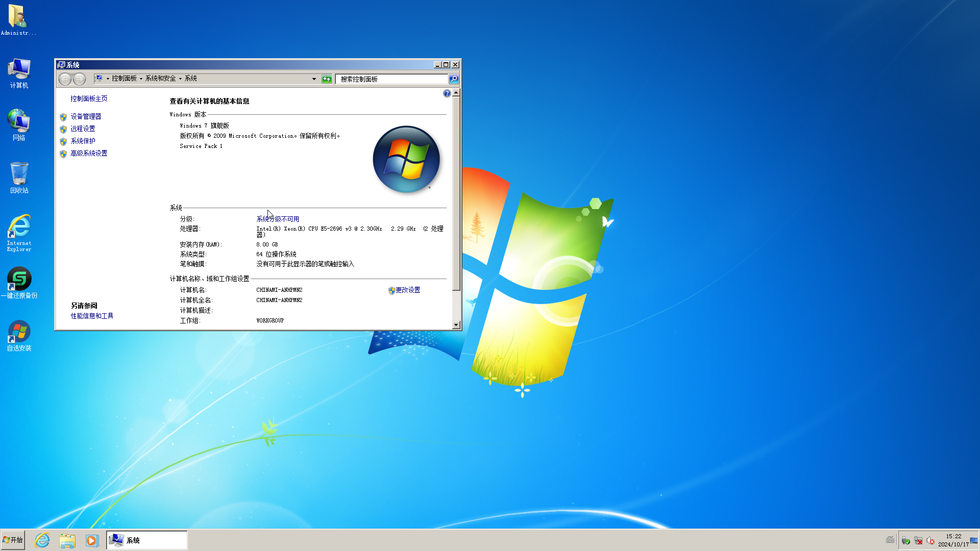
Task: Click the 控制面板 breadcrumb
Action: point(124,78)
